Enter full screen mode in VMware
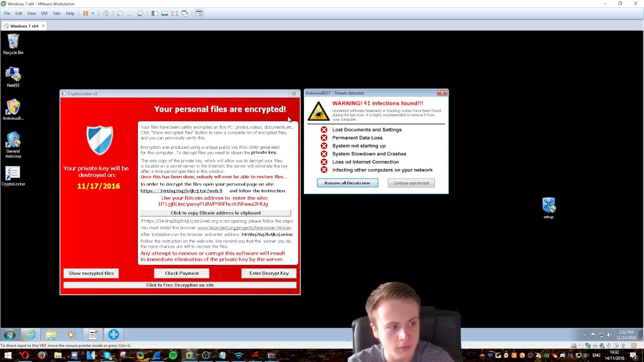Viewport: 644px width, 362px height. (x=175, y=14)
